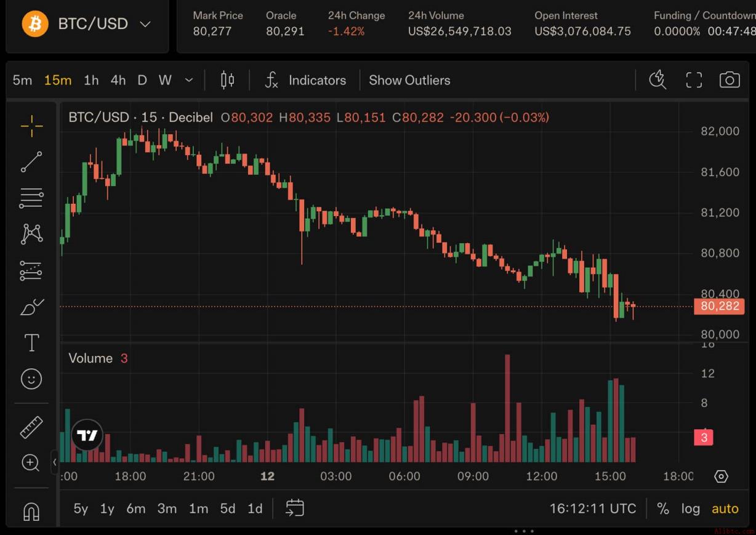Set chart range to 5d
The height and width of the screenshot is (535, 756).
pos(228,509)
